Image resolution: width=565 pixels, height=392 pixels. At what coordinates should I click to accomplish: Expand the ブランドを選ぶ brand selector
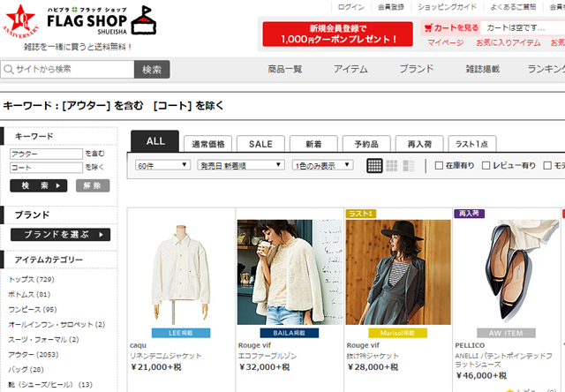tap(60, 235)
